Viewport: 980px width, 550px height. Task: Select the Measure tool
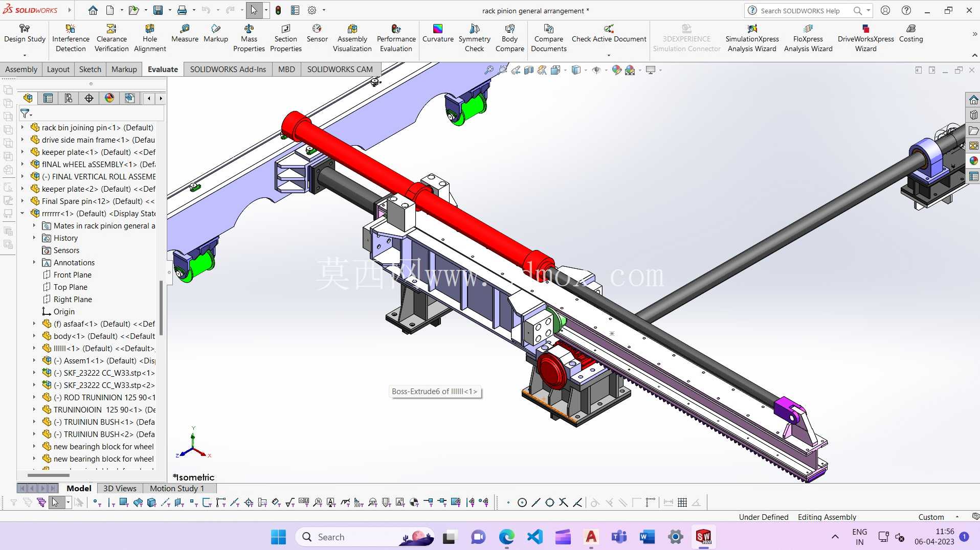click(x=185, y=33)
